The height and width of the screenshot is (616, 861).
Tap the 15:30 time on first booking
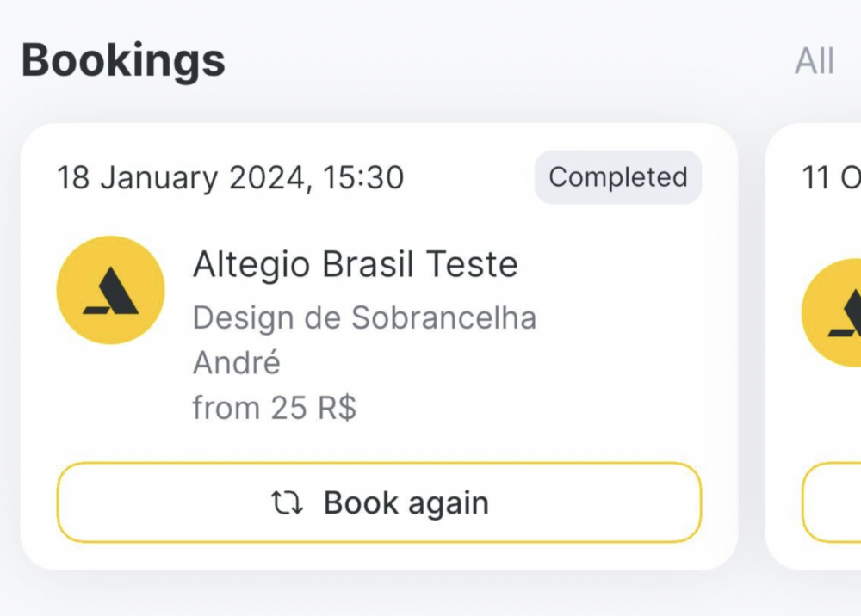tap(363, 178)
